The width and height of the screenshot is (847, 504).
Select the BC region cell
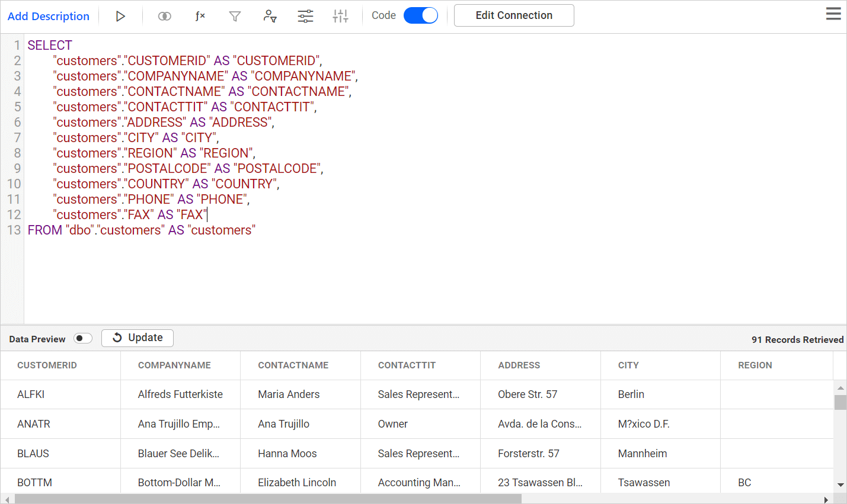(776, 481)
